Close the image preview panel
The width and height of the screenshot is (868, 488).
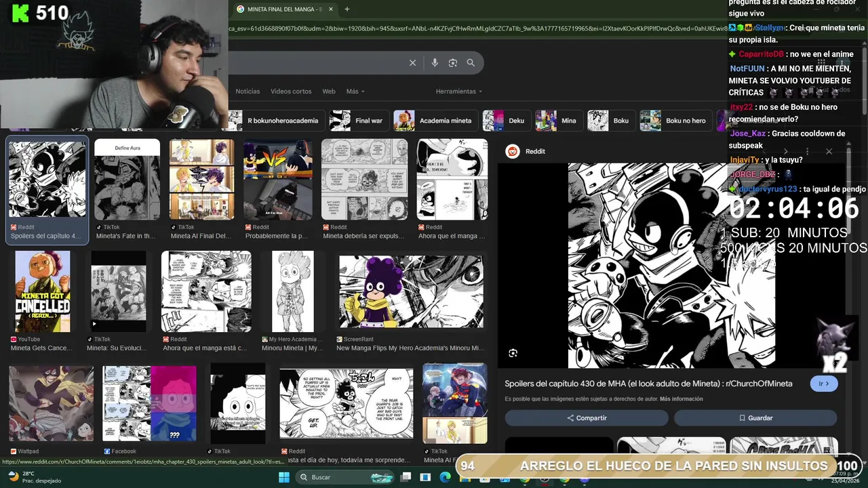click(x=829, y=151)
